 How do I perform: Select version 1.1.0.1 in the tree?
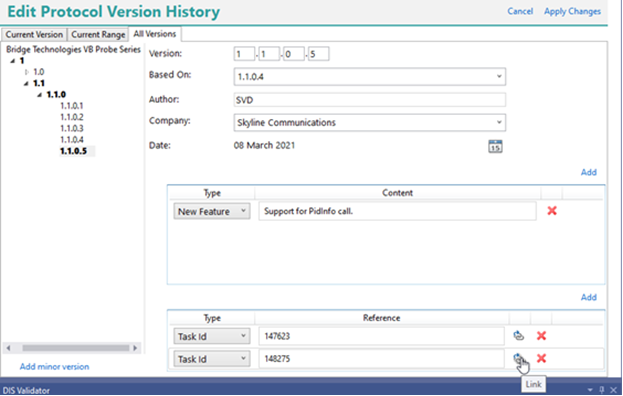72,106
